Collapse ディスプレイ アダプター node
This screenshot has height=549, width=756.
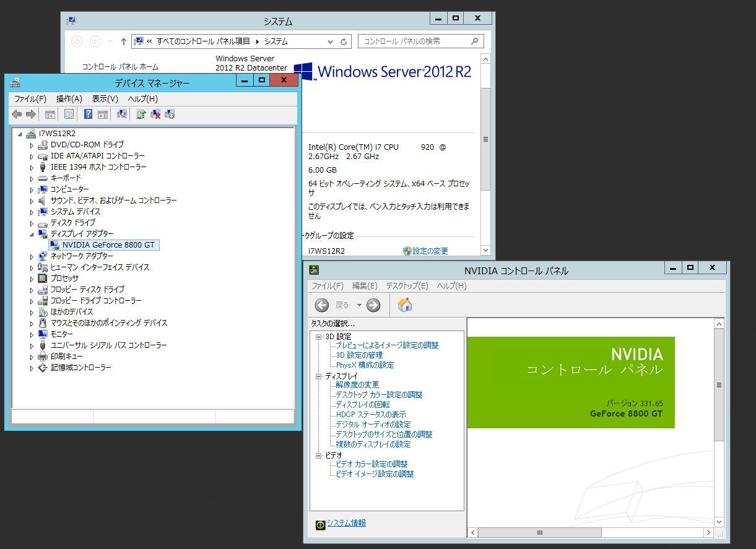pyautogui.click(x=32, y=234)
